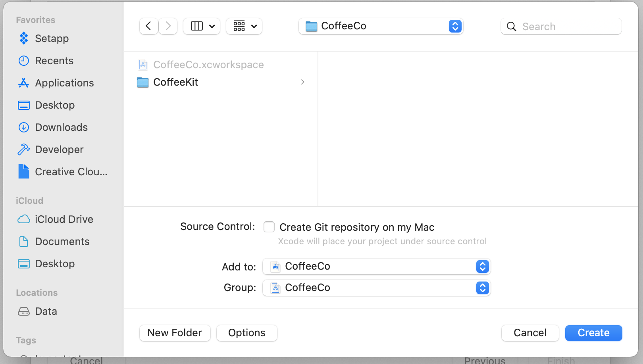The width and height of the screenshot is (643, 364).
Task: Select the Data disk under Locations
Action: pyautogui.click(x=46, y=311)
